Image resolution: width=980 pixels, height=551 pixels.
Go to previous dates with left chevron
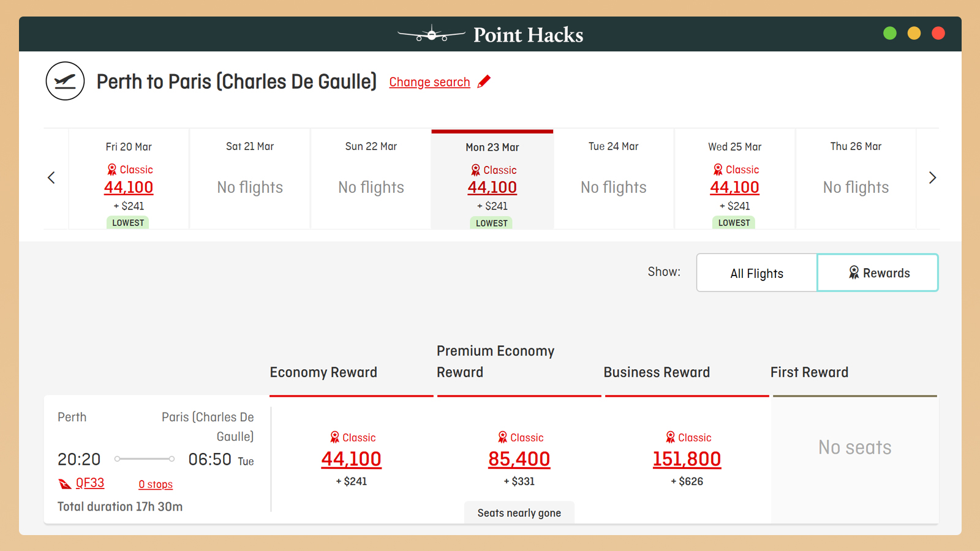tap(51, 178)
